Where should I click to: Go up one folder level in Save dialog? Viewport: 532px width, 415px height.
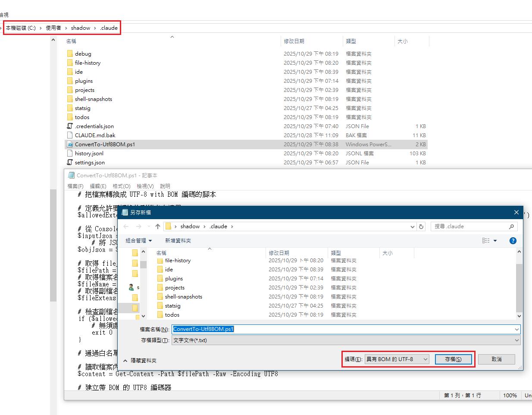158,226
